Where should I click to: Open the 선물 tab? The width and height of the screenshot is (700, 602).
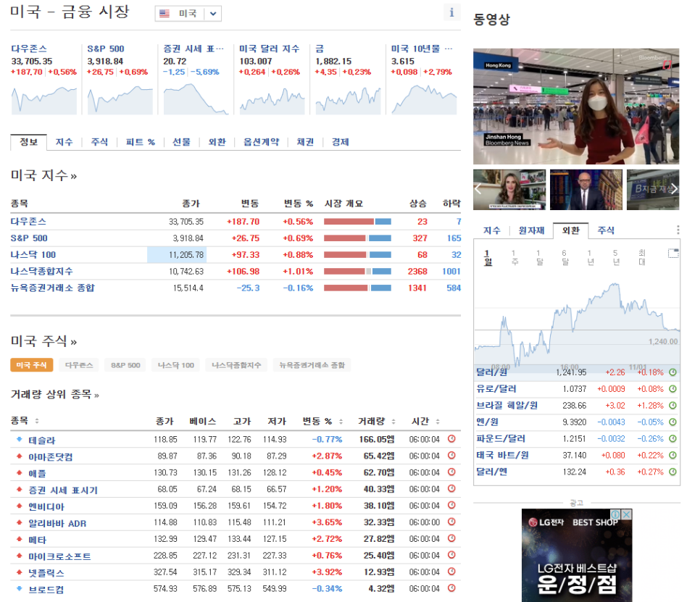tap(181, 142)
